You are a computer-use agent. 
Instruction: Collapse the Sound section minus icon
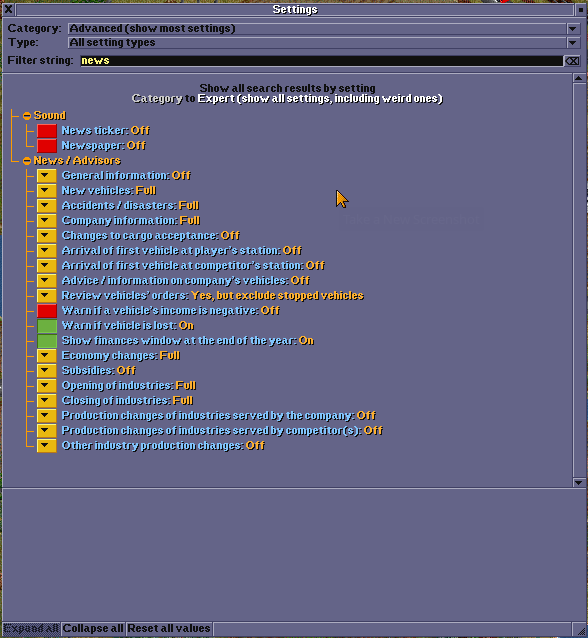27,116
